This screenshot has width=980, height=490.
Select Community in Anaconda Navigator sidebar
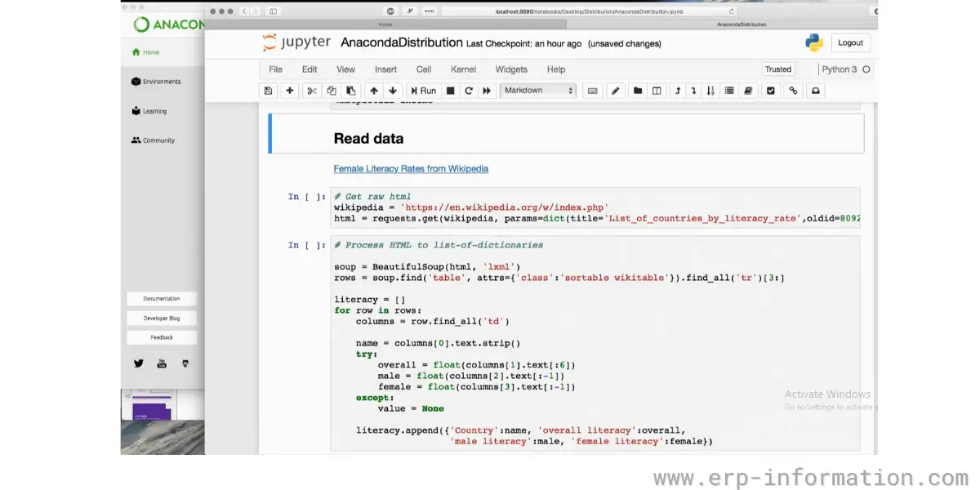tap(153, 140)
